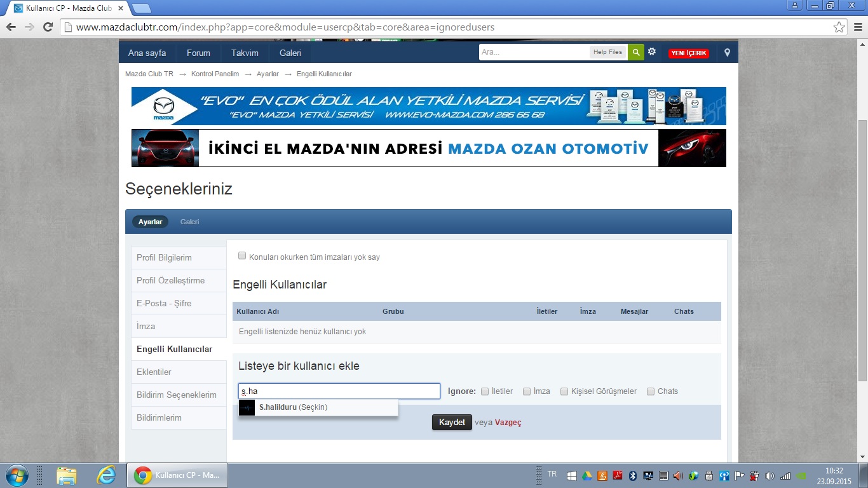
Task: Click the browser Back arrow
Action: (x=11, y=27)
